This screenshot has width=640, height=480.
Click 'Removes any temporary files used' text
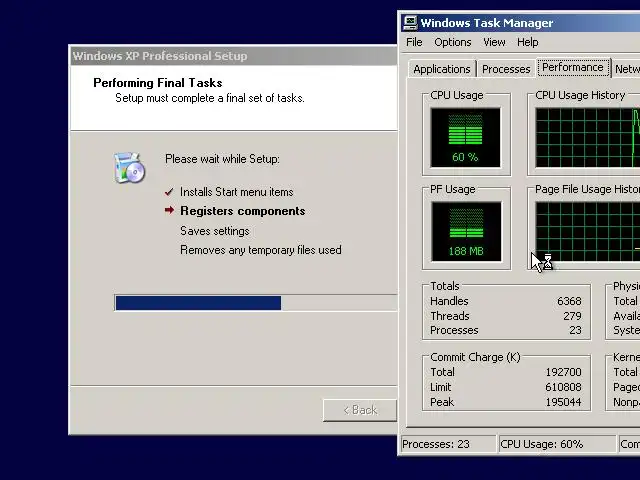[261, 250]
